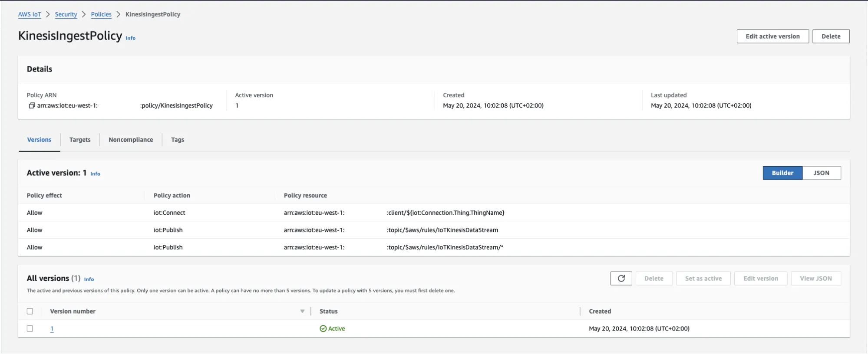Open Info link beside All versions heading
This screenshot has height=354, width=868.
tap(89, 279)
